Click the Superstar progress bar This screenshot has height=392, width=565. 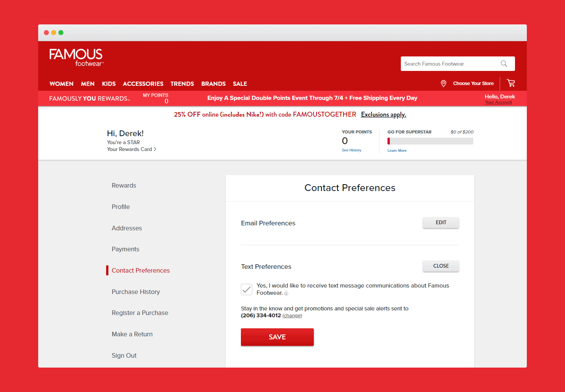[x=431, y=141]
